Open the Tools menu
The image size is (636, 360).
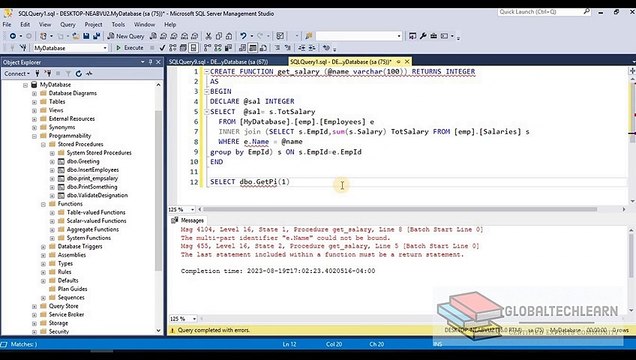click(x=118, y=24)
